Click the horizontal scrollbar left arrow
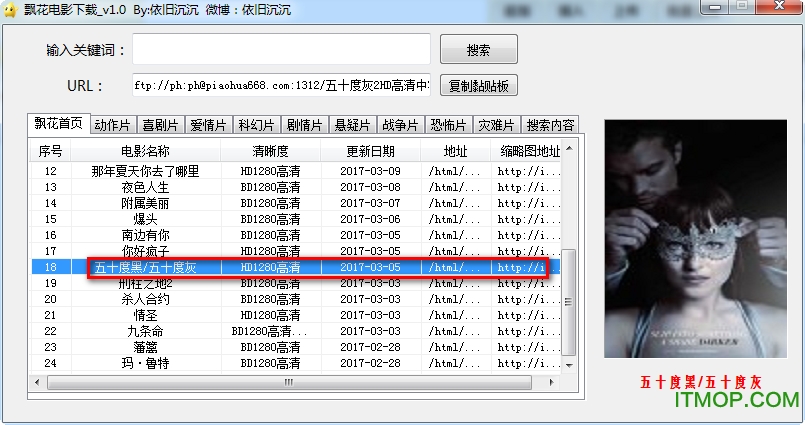Image resolution: width=805 pixels, height=425 pixels. point(37,382)
